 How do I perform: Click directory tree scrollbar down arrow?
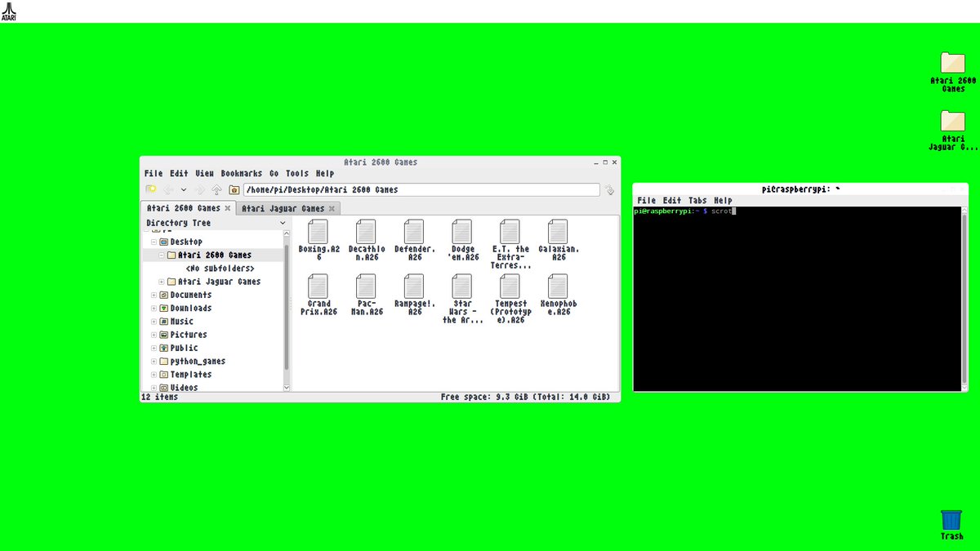(287, 387)
